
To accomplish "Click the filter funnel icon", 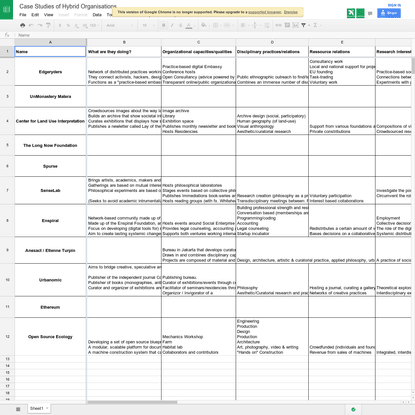I will [x=303, y=25].
